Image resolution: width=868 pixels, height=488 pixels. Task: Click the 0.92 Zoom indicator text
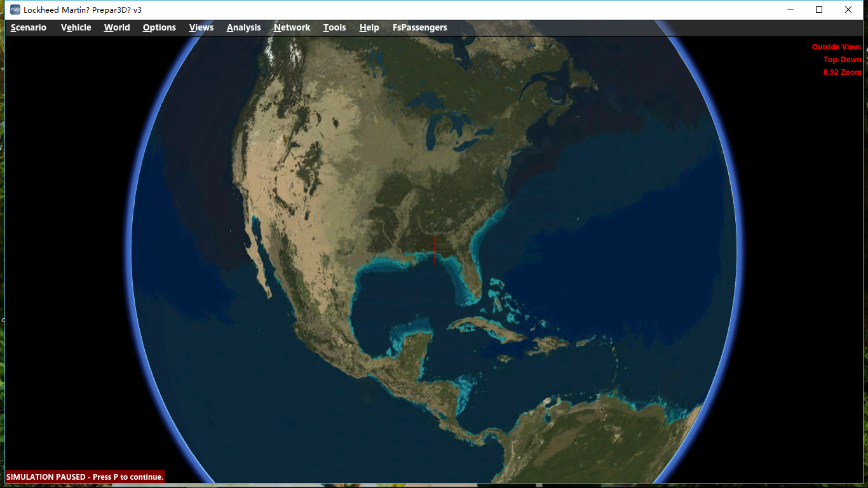click(842, 72)
